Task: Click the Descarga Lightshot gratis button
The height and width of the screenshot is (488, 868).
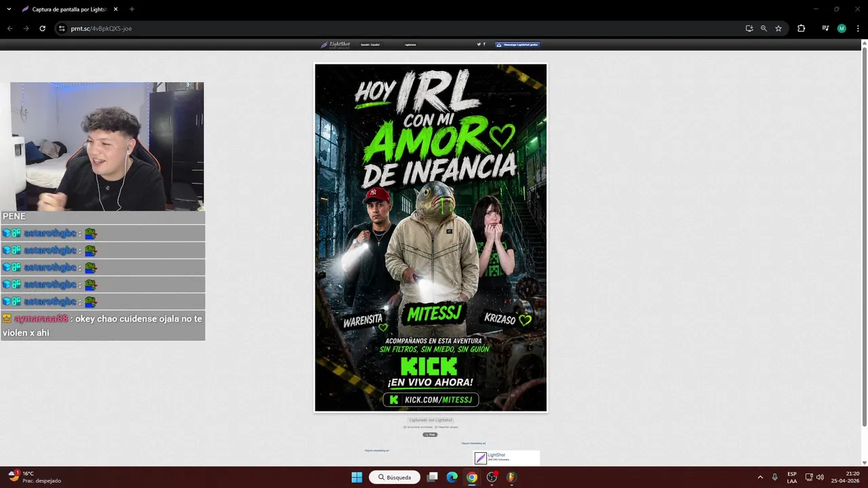Action: click(x=517, y=45)
